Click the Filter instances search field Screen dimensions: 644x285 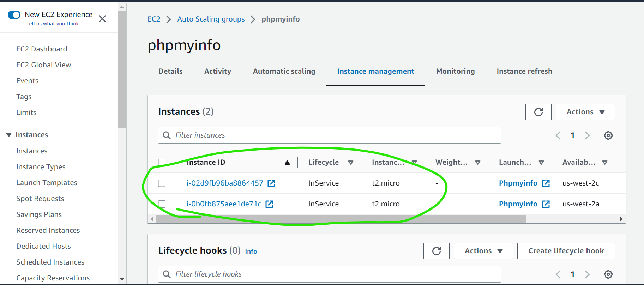click(x=329, y=135)
